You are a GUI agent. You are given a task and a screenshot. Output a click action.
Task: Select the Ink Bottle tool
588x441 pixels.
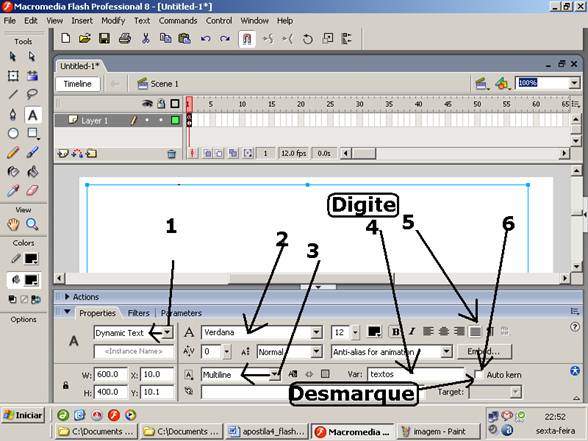pyautogui.click(x=13, y=172)
